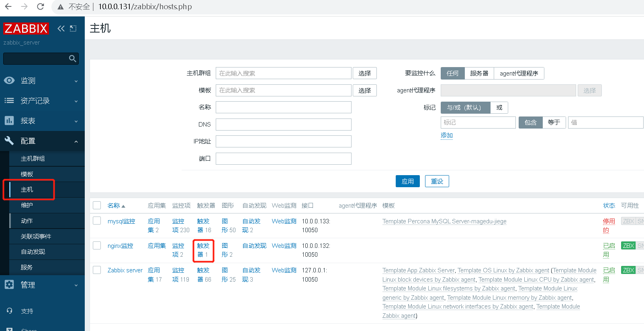Click the 标记 tag name input
Screen dimensions: 644x331
(478, 123)
